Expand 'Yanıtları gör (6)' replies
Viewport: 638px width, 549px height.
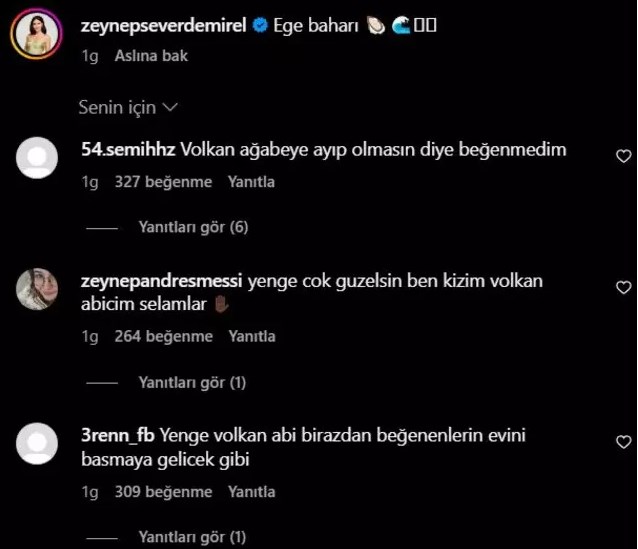[193, 227]
